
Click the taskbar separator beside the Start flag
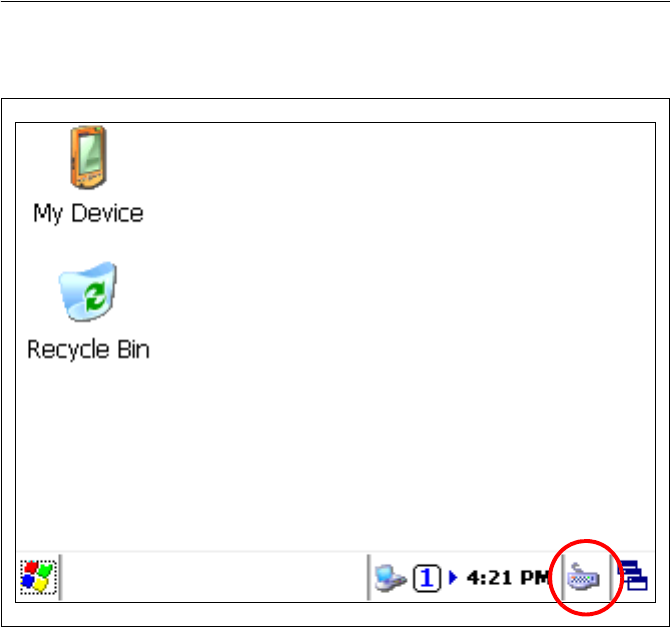tap(60, 577)
